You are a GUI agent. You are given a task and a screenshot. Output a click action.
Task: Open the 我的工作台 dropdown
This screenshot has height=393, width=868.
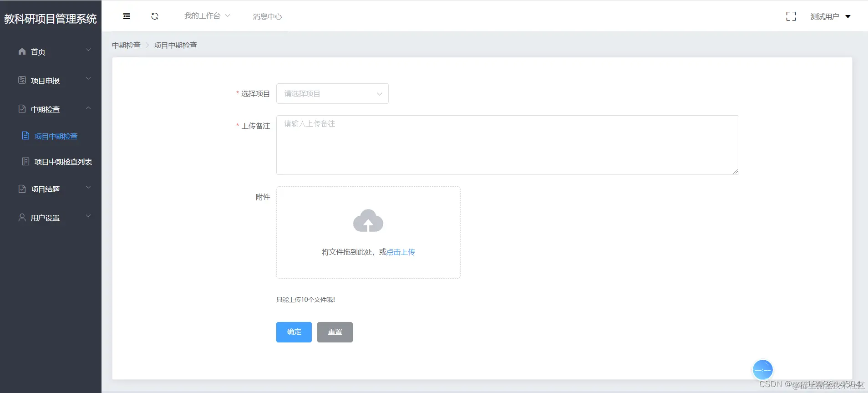[207, 16]
